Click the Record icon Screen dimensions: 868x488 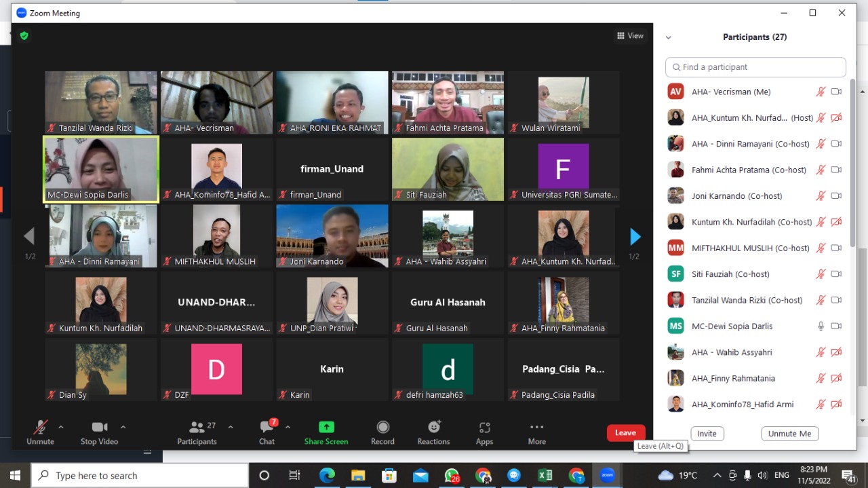[382, 432]
